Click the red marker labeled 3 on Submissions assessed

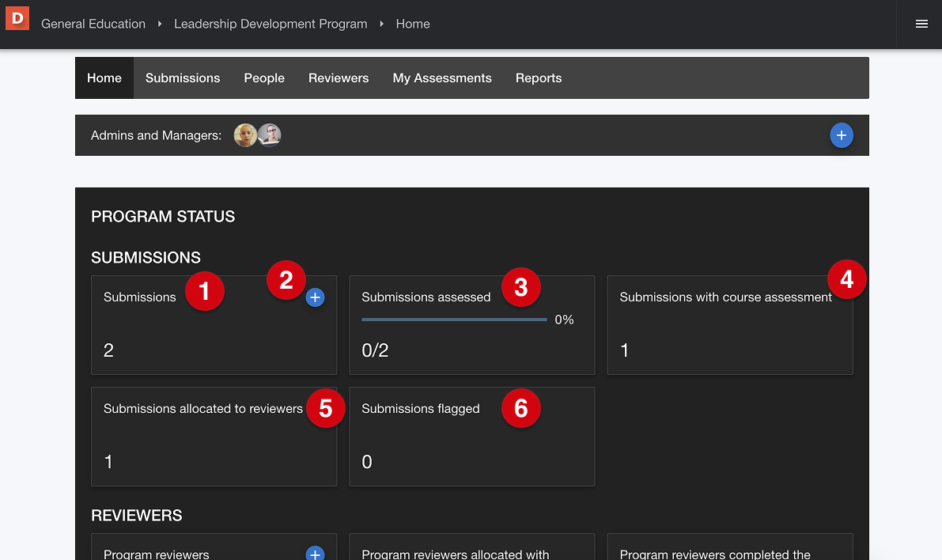[x=521, y=287]
